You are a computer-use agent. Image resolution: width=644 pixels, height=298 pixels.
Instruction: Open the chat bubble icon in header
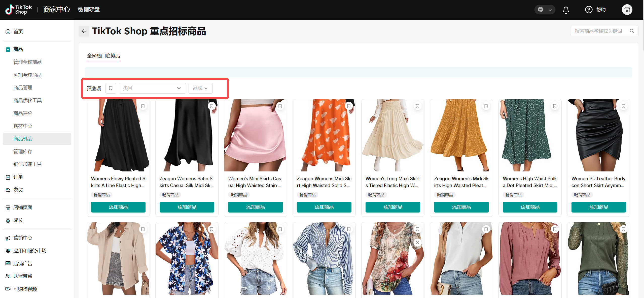click(541, 10)
